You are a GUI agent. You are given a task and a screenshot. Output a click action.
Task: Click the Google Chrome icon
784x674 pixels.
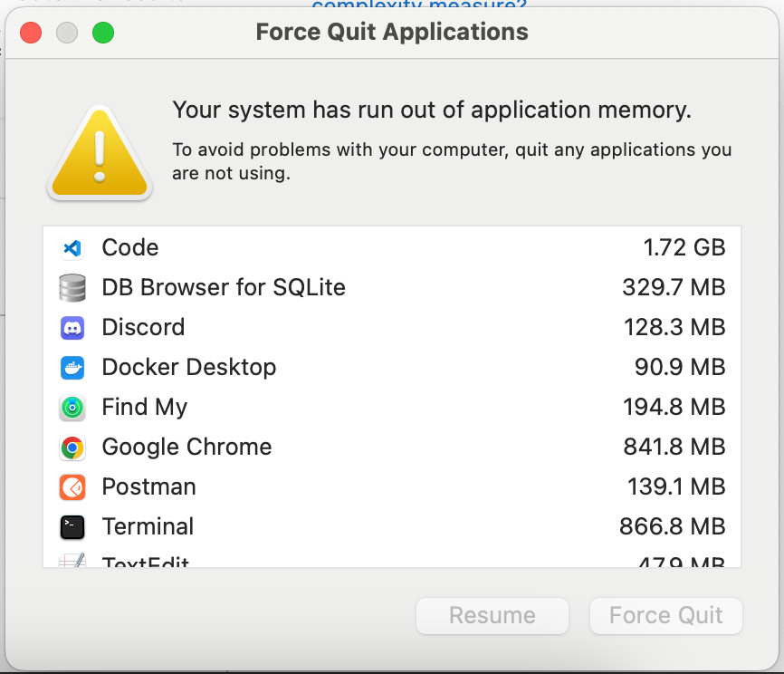point(72,448)
